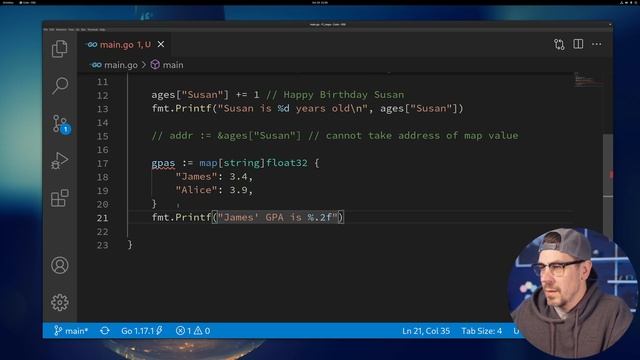Image resolution: width=640 pixels, height=360 pixels.
Task: Click main.go in the breadcrumb
Action: coord(120,65)
